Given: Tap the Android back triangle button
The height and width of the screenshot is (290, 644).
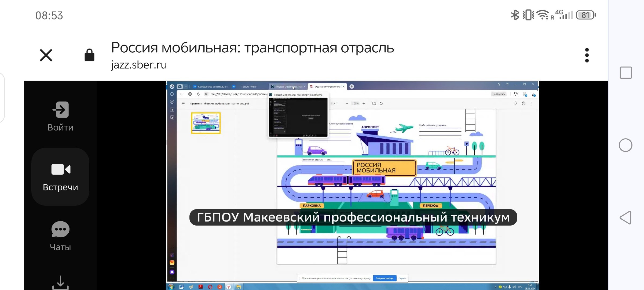Looking at the screenshot, I should (625, 218).
